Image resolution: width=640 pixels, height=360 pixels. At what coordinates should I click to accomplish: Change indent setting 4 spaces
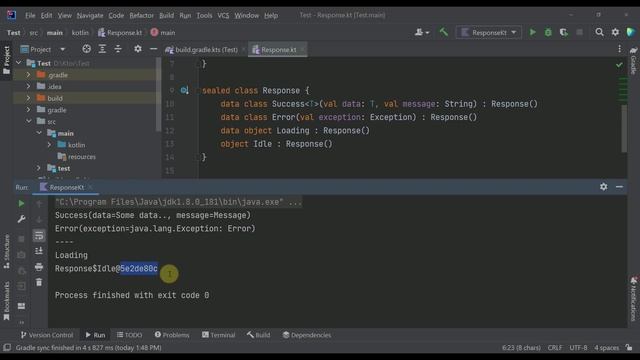[607, 348]
